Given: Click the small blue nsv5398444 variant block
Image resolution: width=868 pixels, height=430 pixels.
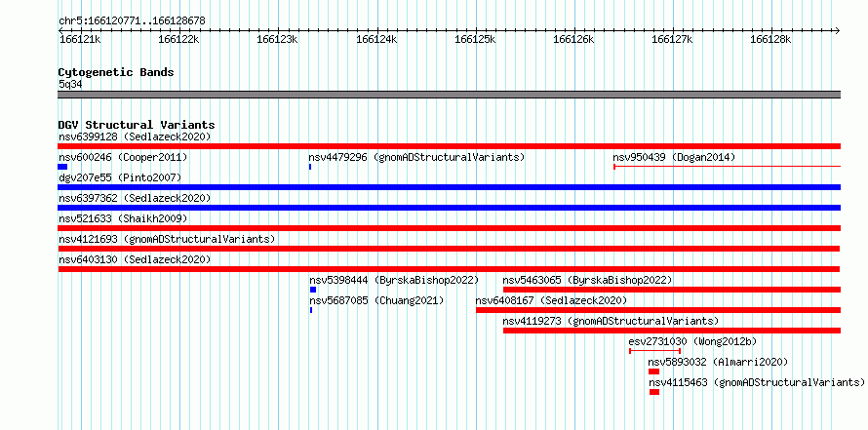Looking at the screenshot, I should [313, 290].
